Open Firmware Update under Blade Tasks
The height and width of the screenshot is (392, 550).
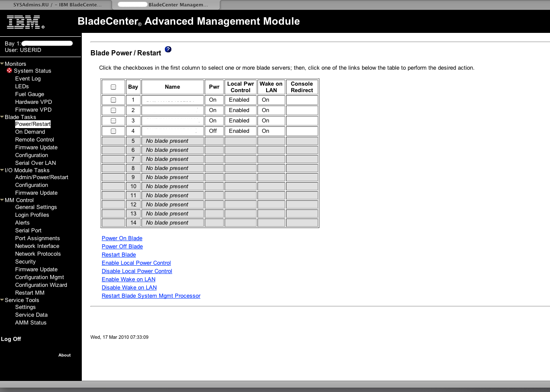[36, 148]
